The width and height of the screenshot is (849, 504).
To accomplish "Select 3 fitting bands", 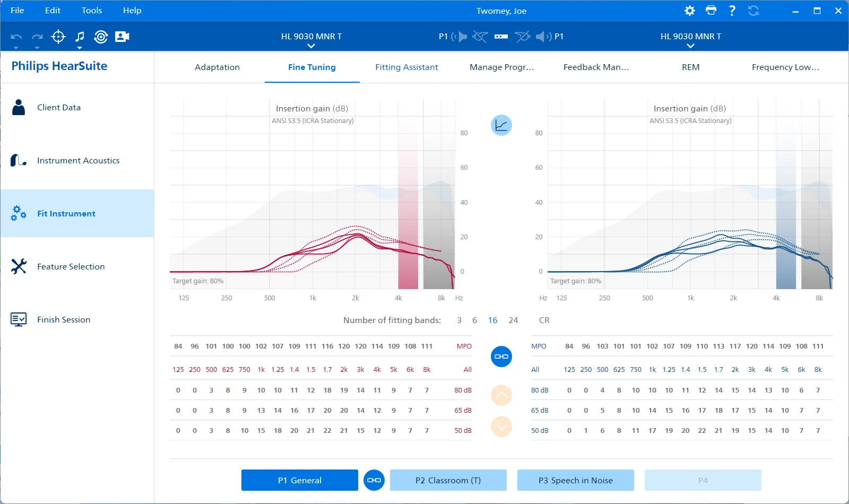I will tap(460, 320).
